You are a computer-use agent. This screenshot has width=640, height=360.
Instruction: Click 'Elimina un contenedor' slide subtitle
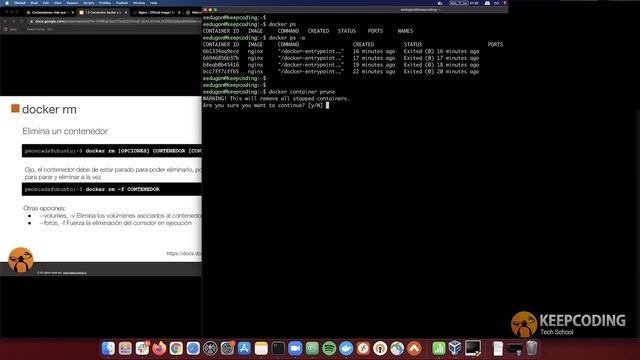[x=65, y=131]
